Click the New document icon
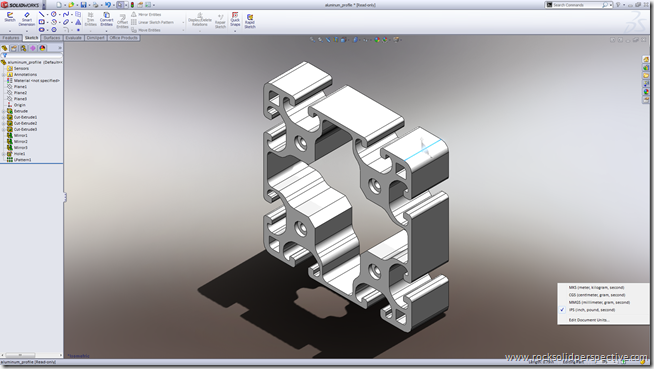This screenshot has width=654, height=369. (59, 5)
